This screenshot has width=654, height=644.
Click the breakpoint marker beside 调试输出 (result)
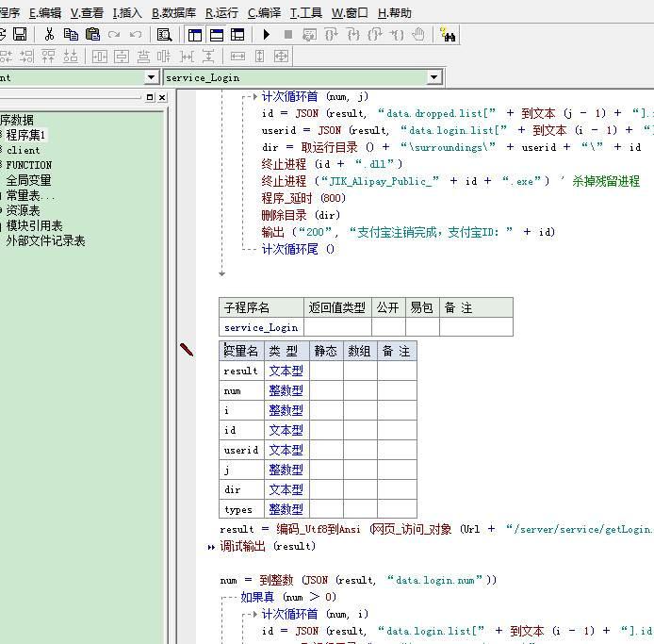point(211,547)
